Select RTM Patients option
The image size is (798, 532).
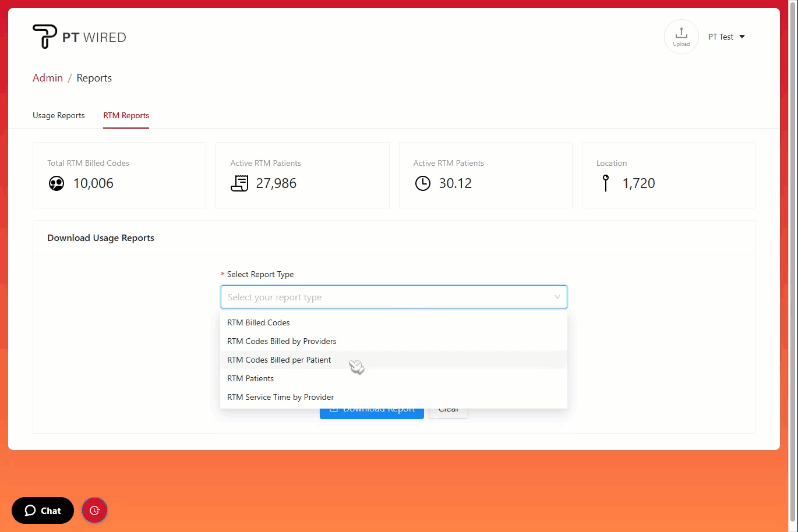tap(250, 378)
